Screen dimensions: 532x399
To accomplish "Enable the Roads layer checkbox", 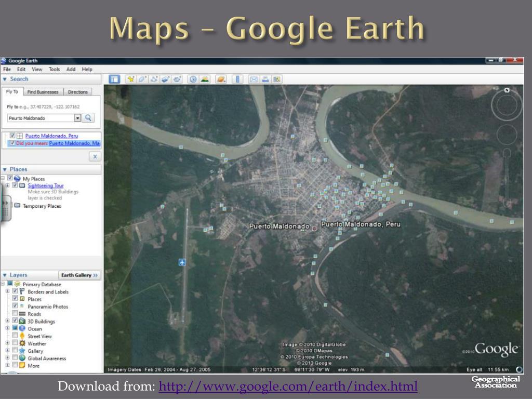I will click(15, 313).
